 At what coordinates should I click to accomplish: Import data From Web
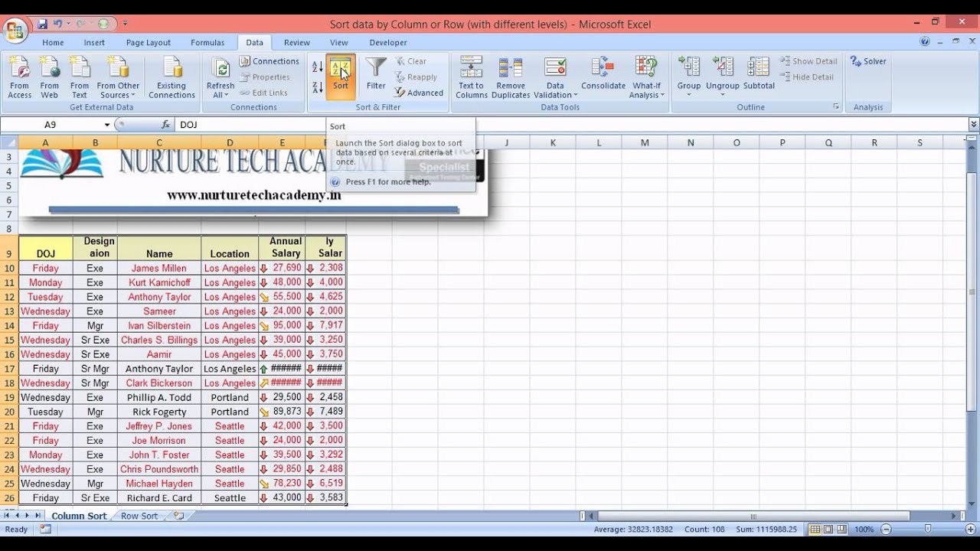coord(49,78)
